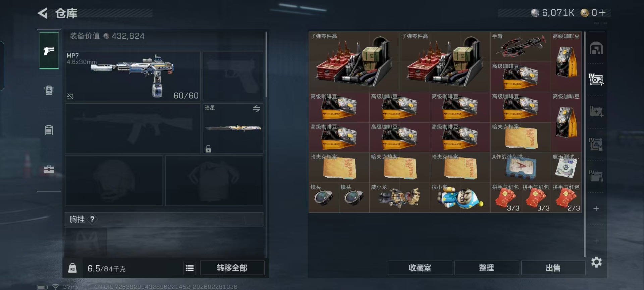Open the safe box briefcase sidebar icon
The height and width of the screenshot is (290, 644).
click(x=49, y=169)
